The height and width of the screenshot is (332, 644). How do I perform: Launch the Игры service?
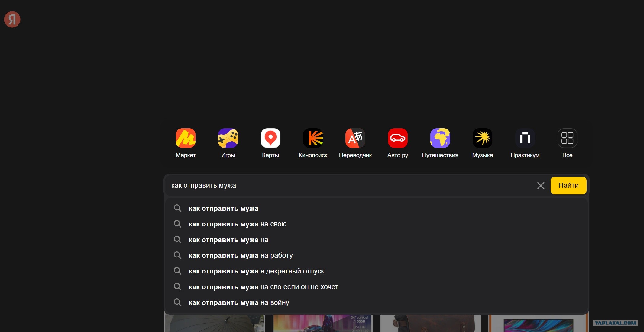pyautogui.click(x=228, y=143)
